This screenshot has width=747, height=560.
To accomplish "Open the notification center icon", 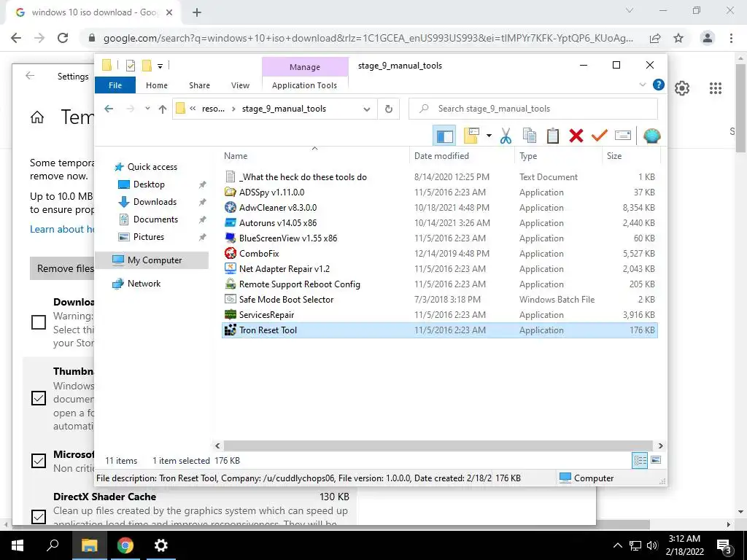I will tap(724, 545).
